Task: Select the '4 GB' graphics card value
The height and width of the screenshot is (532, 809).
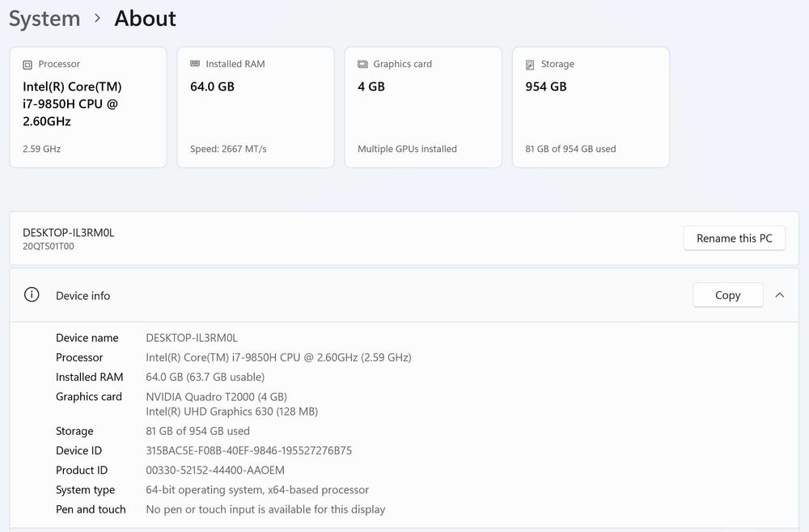Action: [371, 87]
